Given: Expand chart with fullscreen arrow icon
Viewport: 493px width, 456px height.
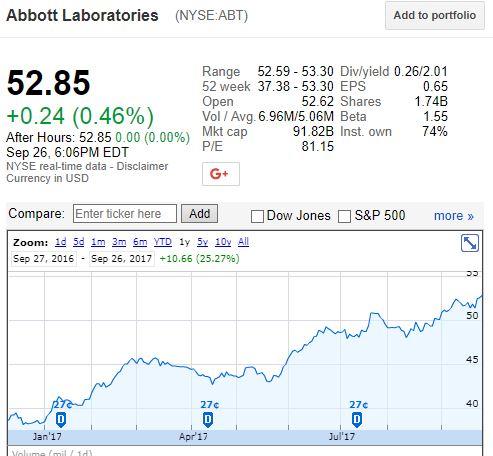Looking at the screenshot, I should click(x=470, y=243).
